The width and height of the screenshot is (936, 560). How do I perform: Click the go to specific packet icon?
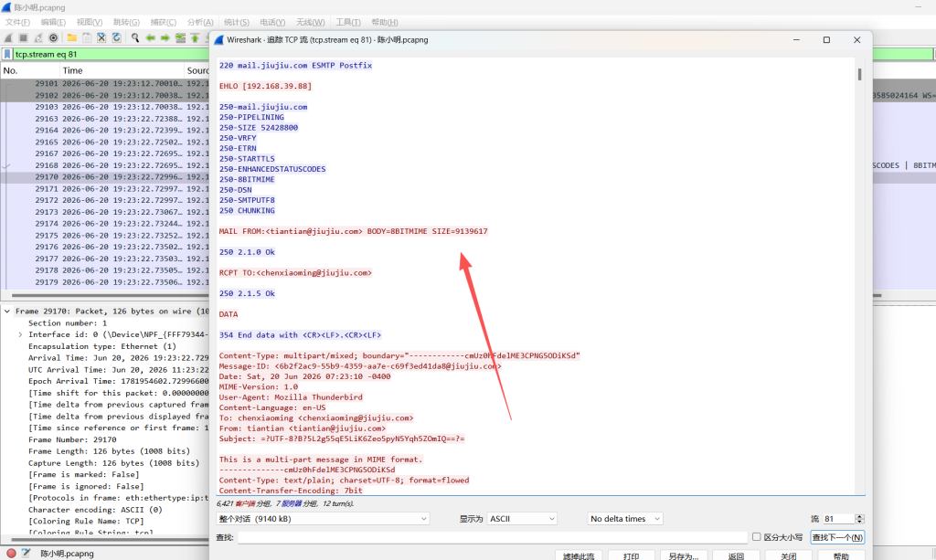pos(180,37)
